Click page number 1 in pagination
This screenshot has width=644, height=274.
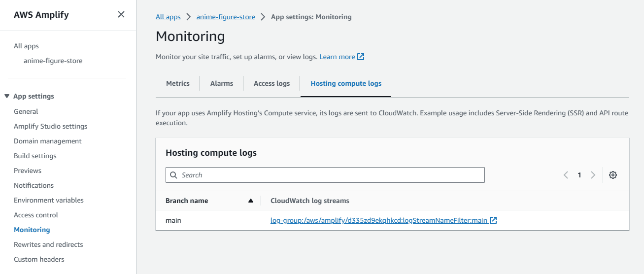pos(579,175)
